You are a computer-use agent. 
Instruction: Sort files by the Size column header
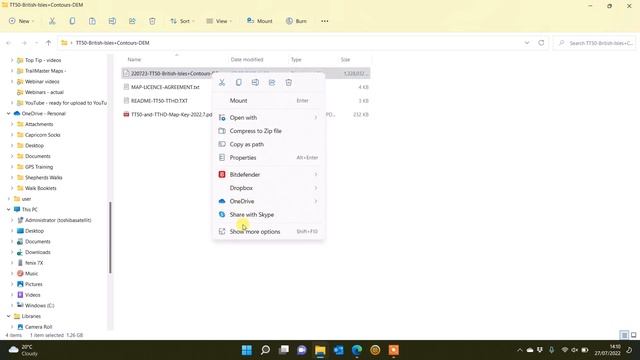pos(345,60)
